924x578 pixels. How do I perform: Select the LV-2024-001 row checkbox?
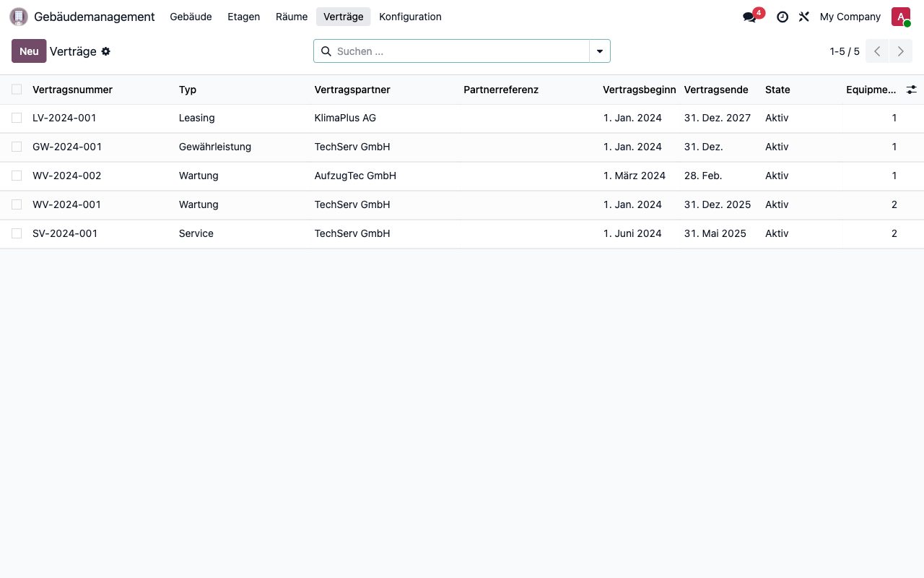(x=17, y=118)
